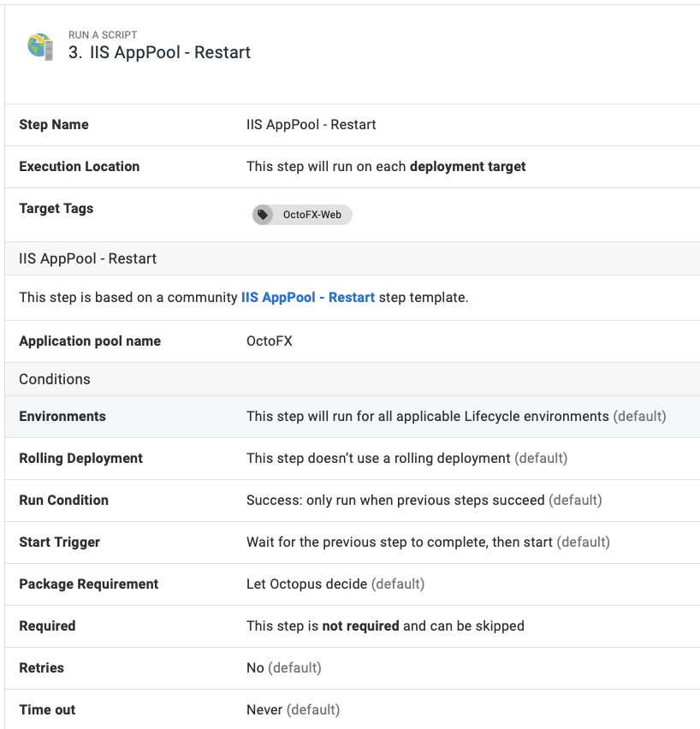Click the Retries value 'No (default)'

click(284, 668)
